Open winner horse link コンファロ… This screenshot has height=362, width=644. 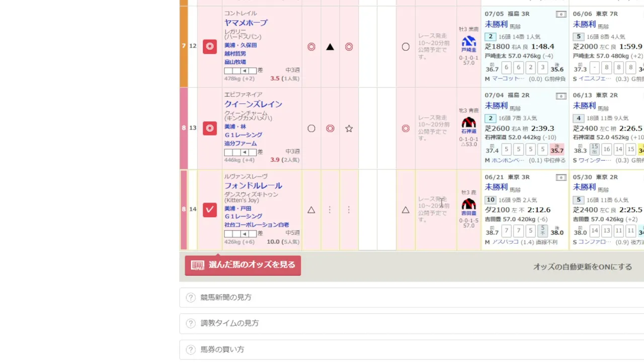click(596, 242)
